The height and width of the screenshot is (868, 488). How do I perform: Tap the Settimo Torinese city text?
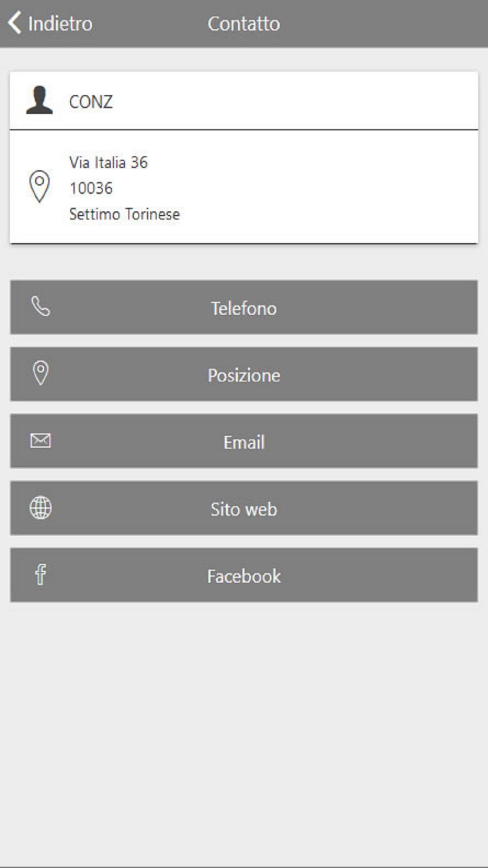tap(125, 214)
